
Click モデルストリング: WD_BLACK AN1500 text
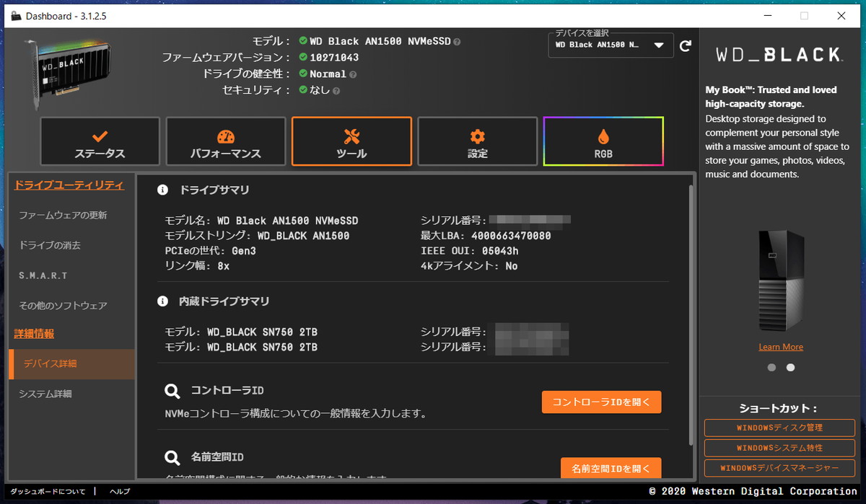(x=257, y=236)
